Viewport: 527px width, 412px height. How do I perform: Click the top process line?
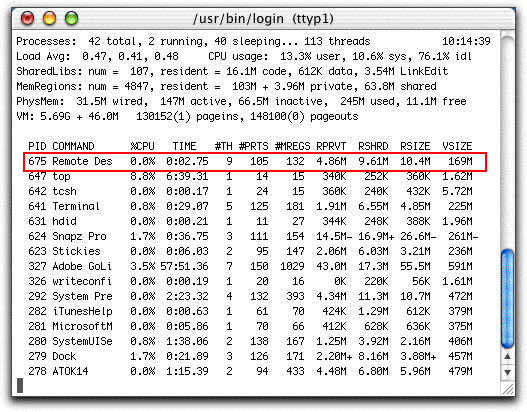coord(250,176)
